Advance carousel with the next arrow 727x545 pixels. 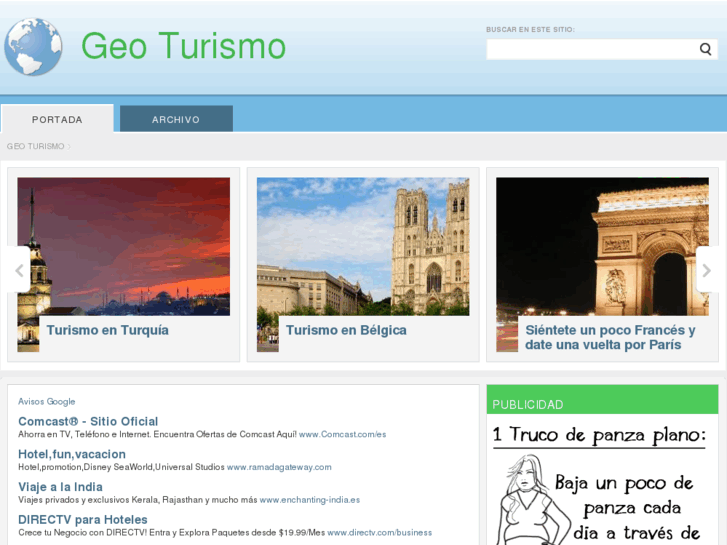pos(707,270)
